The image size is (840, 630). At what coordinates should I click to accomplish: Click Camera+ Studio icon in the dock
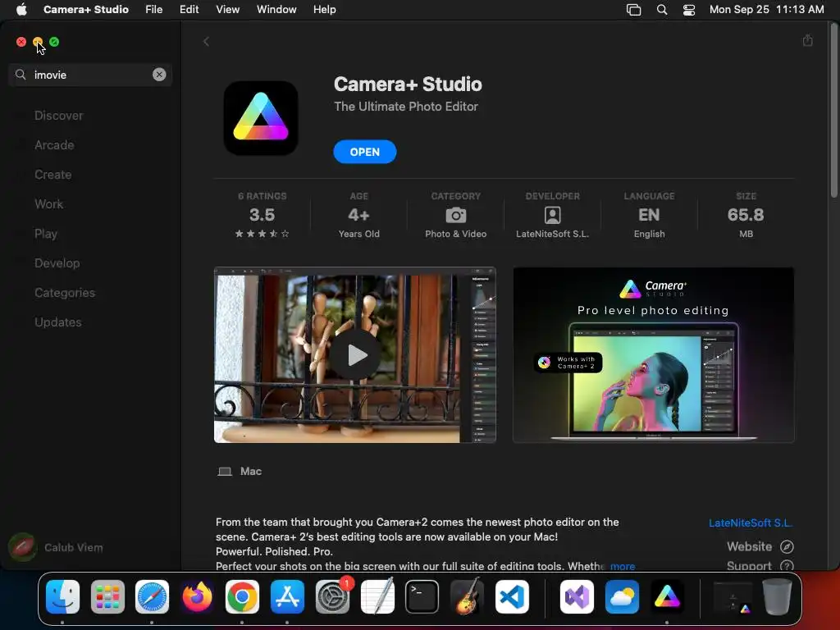667,596
